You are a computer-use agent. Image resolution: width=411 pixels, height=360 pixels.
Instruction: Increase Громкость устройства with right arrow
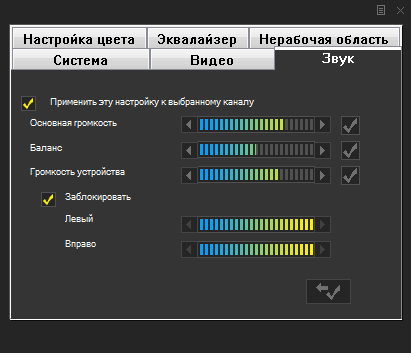coord(323,175)
